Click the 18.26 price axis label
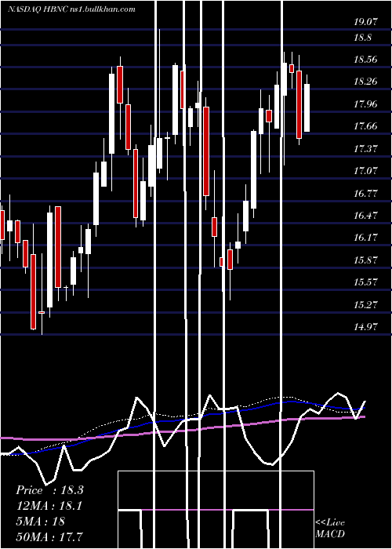392x549 pixels. pyautogui.click(x=365, y=82)
